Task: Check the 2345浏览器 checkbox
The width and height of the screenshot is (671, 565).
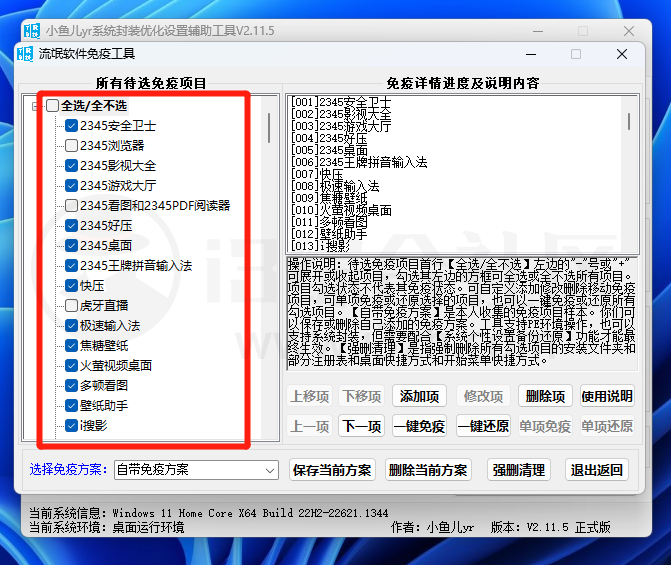Action: pos(71,146)
